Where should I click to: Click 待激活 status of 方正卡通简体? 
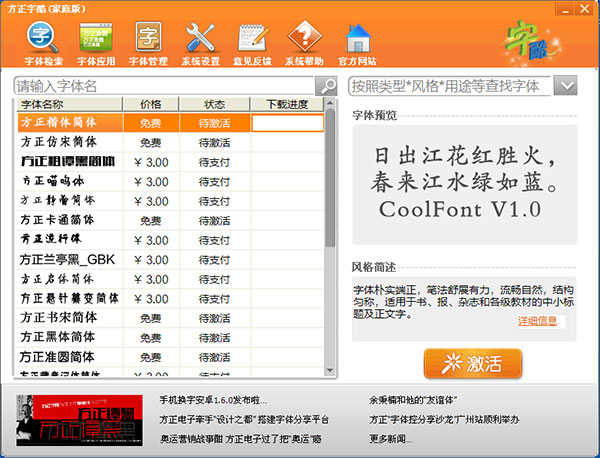point(214,221)
